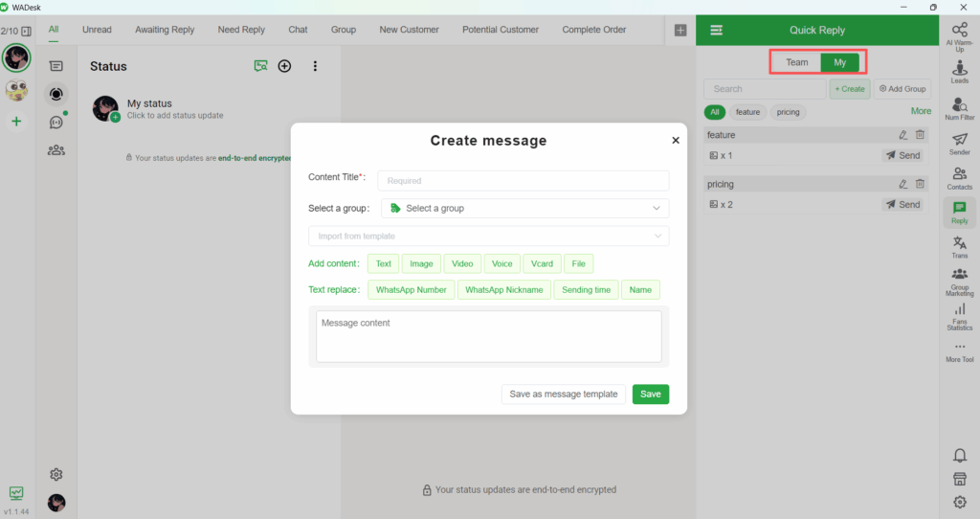Edit the feature quick reply
The image size is (980, 519).
coord(902,134)
